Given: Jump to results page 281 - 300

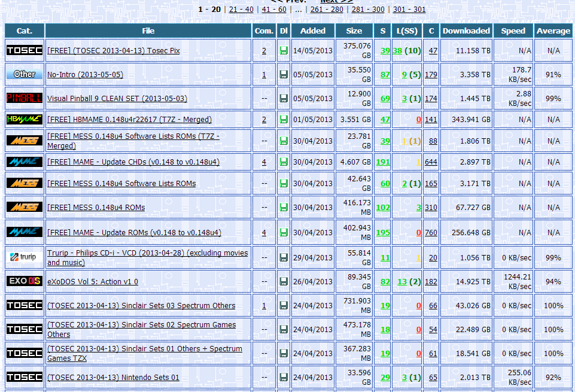Looking at the screenshot, I should pos(368,10).
